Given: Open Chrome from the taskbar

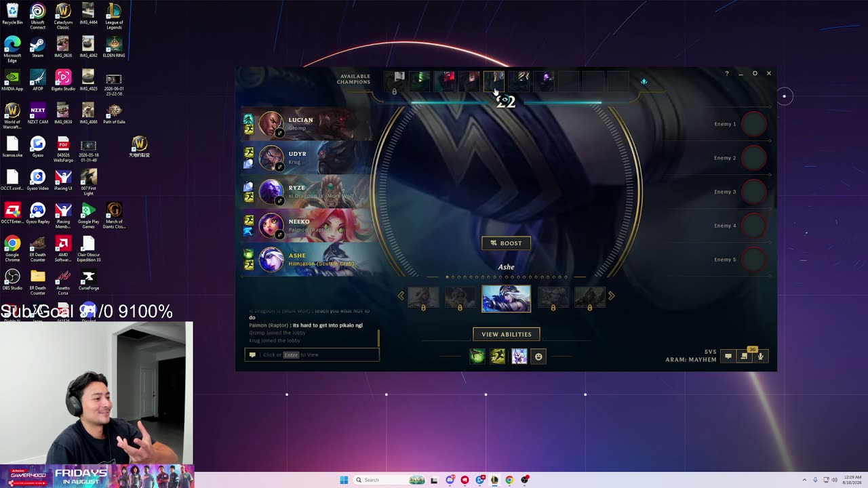Looking at the screenshot, I should pyautogui.click(x=509, y=480).
